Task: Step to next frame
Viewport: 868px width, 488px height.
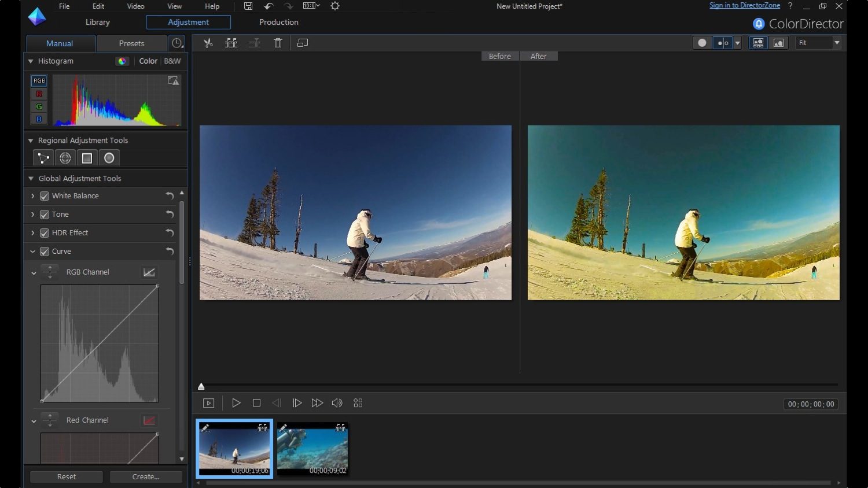Action: point(297,403)
